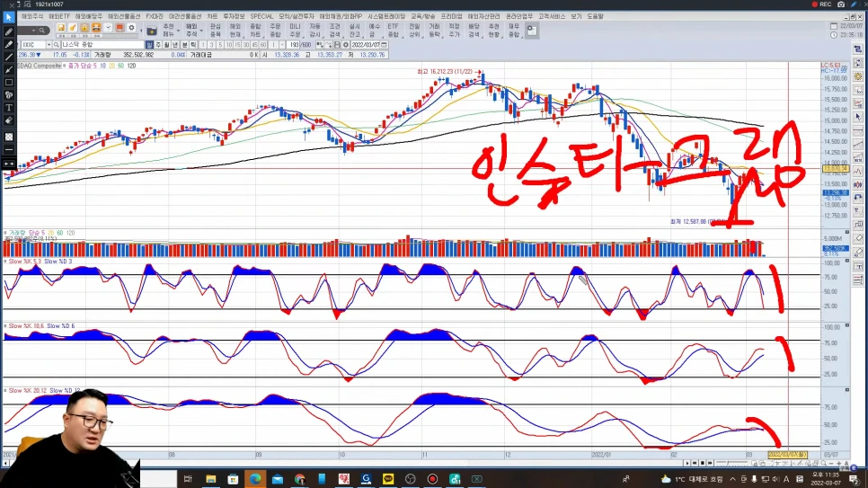Open the 도움말 menu
This screenshot has width=868, height=488.
tap(595, 16)
